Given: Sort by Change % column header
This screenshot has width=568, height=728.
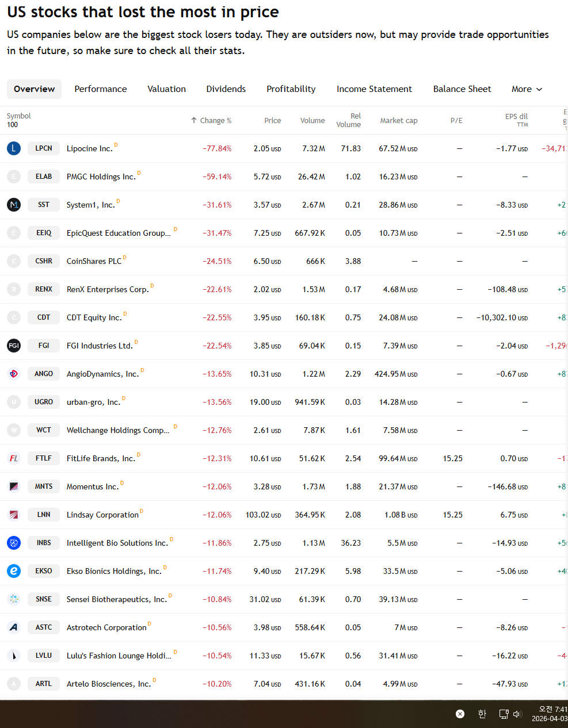Looking at the screenshot, I should (x=211, y=121).
